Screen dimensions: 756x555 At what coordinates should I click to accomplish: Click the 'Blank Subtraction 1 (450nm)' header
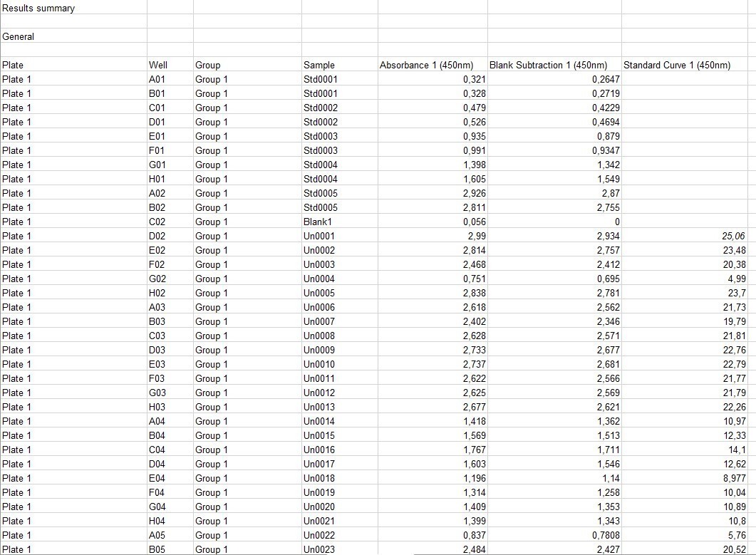(x=554, y=65)
